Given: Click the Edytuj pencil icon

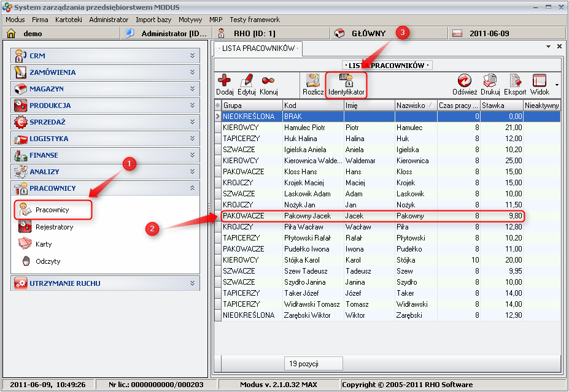Looking at the screenshot, I should 246,81.
